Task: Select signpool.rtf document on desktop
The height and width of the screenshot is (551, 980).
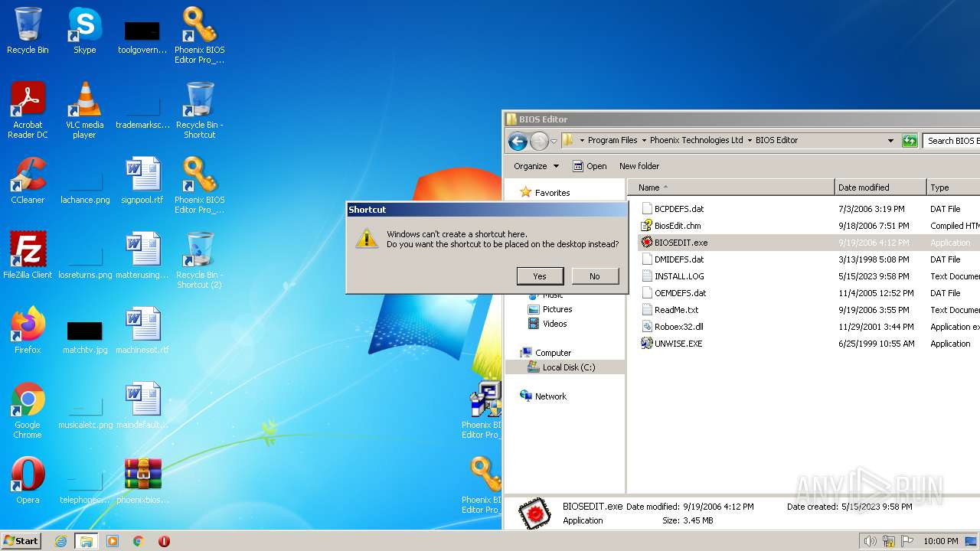Action: click(142, 181)
